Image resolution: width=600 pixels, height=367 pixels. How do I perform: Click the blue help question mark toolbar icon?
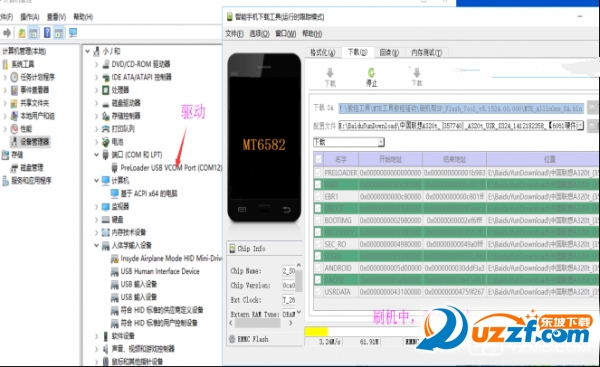click(x=47, y=33)
